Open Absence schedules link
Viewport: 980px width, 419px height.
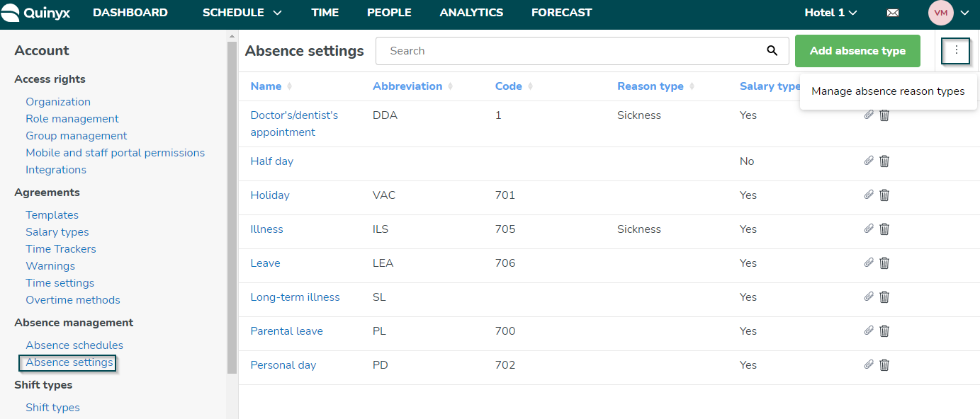point(74,345)
